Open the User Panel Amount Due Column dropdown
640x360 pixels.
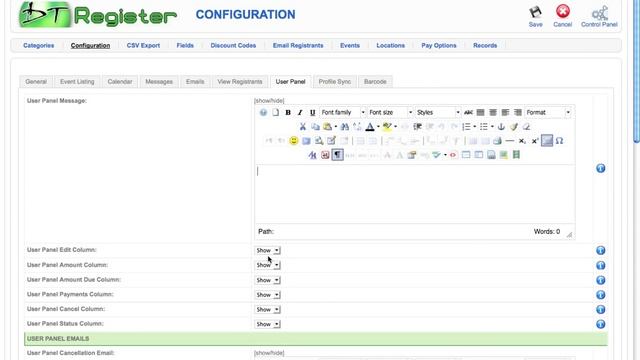click(267, 280)
